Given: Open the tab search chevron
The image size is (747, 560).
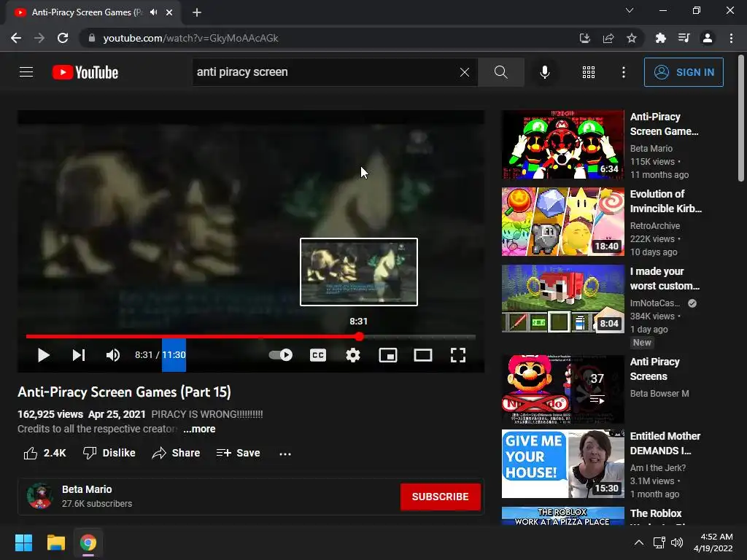Looking at the screenshot, I should click(630, 10).
